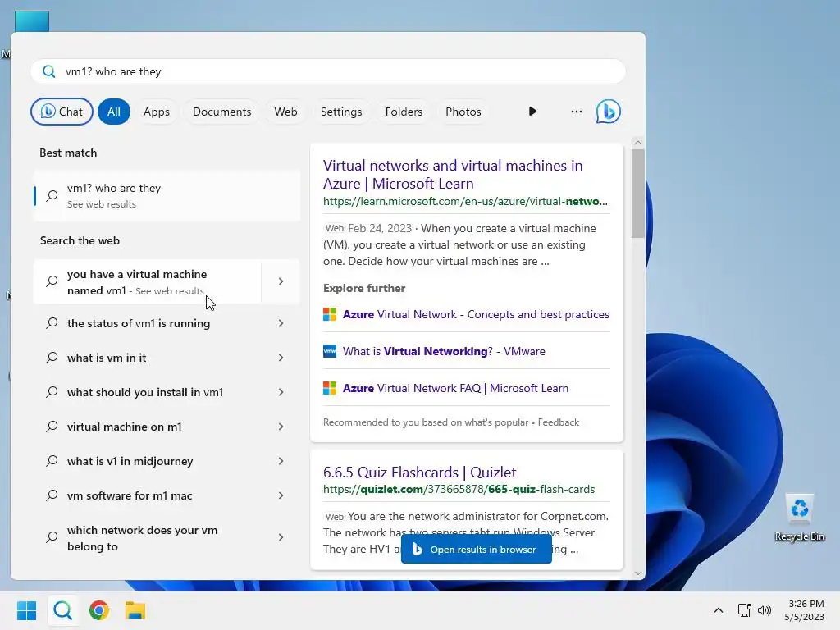This screenshot has height=630, width=840.
Task: Click the learn.microsoft.com URL
Action: [x=465, y=202]
